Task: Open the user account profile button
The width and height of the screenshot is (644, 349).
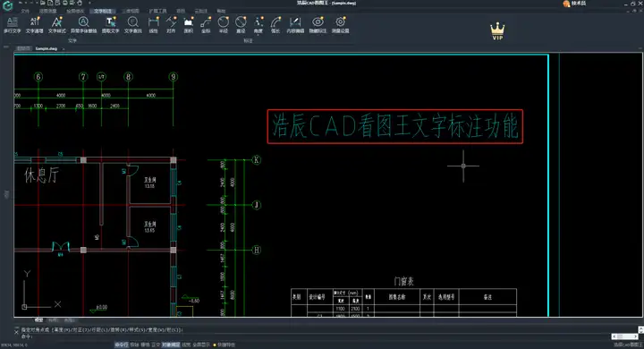Action: coord(574,4)
